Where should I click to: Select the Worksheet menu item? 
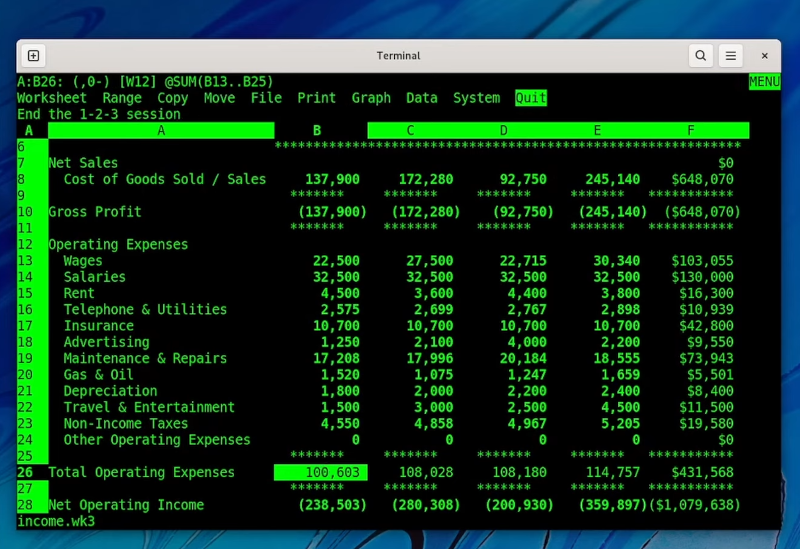tap(52, 98)
